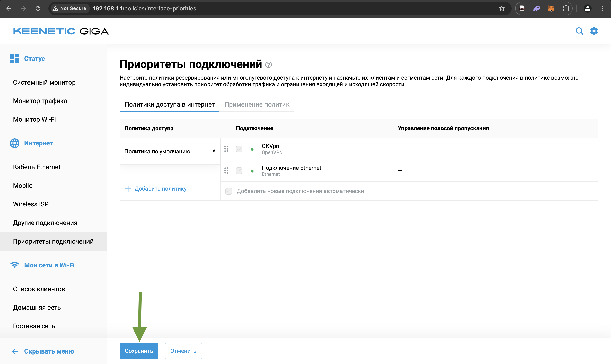Screen dimensions: 611x364
Task: Click the drag handle for Подключение Ethernet row
Action: pos(226,170)
